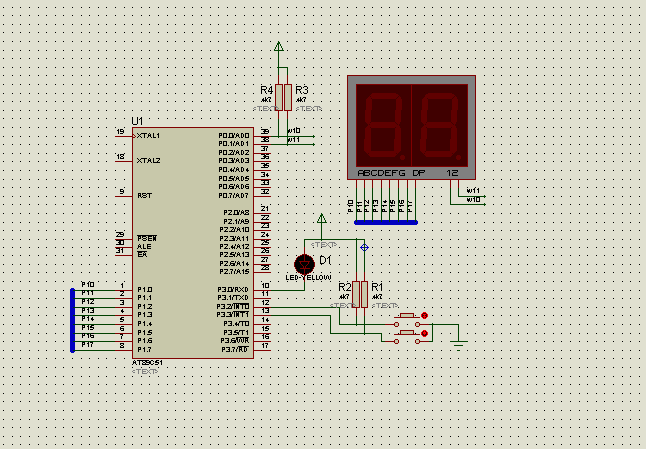Click the DP pin label on display
The image size is (646, 449).
coord(419,173)
